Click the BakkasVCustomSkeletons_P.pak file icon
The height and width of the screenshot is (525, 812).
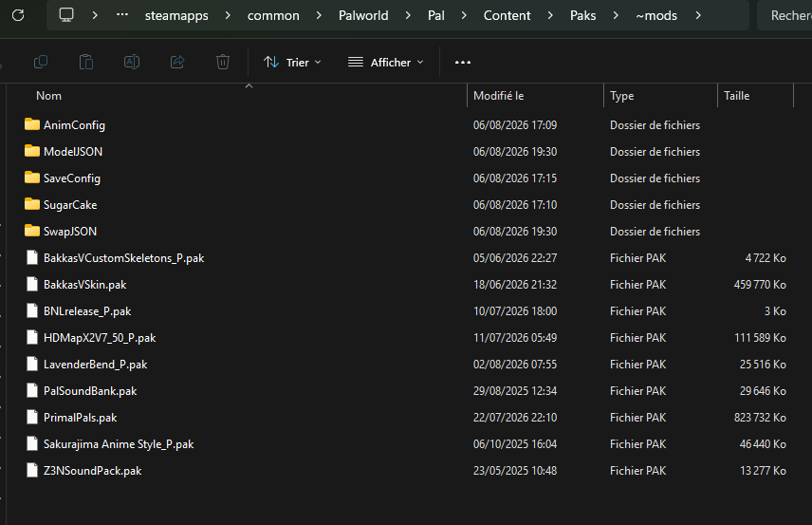[x=32, y=257]
